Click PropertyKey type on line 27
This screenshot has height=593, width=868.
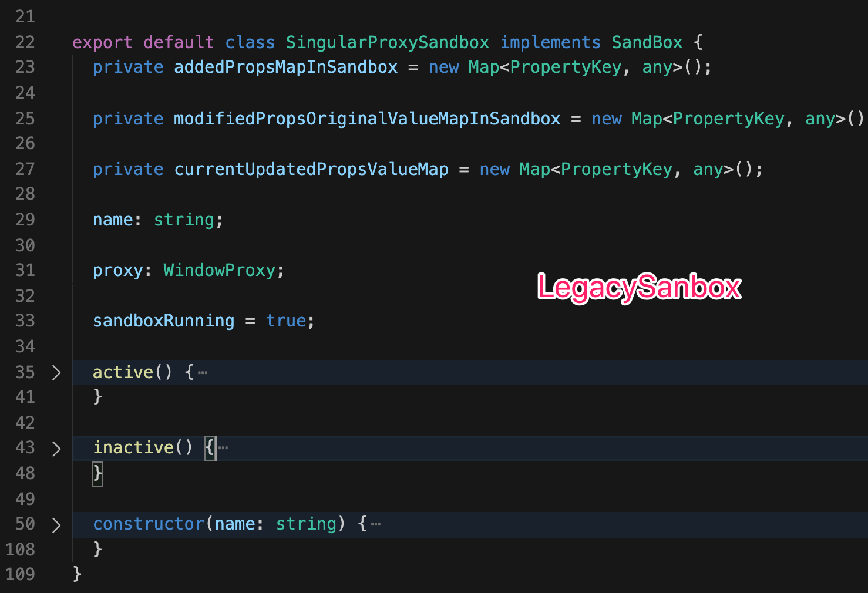coord(617,170)
